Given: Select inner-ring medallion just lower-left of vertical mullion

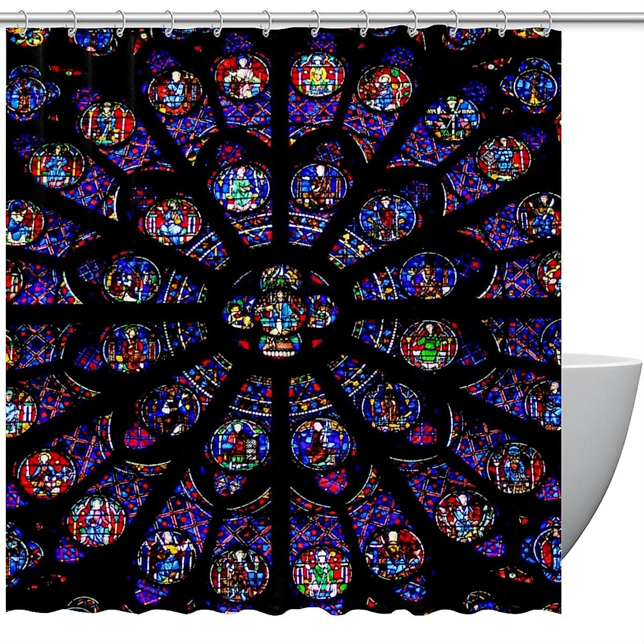Looking at the screenshot, I should [239, 444].
